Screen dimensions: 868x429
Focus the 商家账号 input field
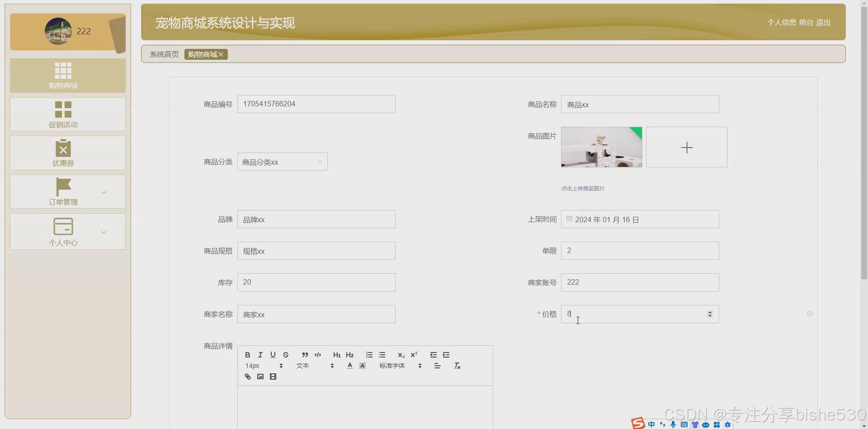[x=640, y=282]
